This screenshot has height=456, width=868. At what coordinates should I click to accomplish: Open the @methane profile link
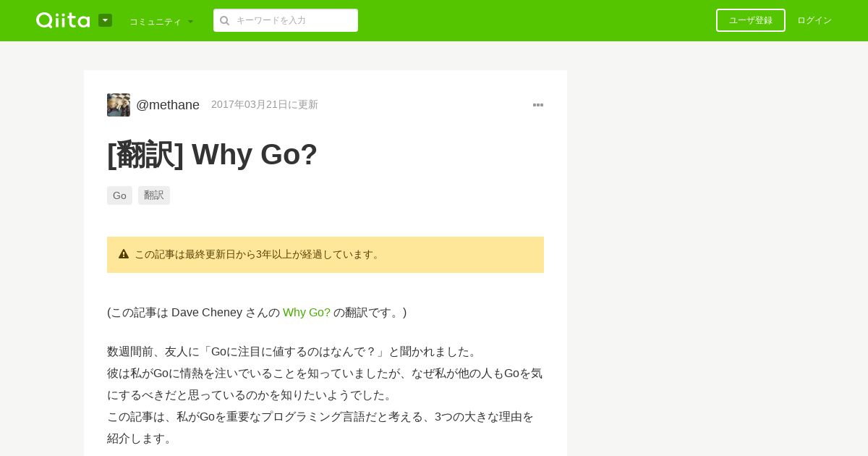168,105
